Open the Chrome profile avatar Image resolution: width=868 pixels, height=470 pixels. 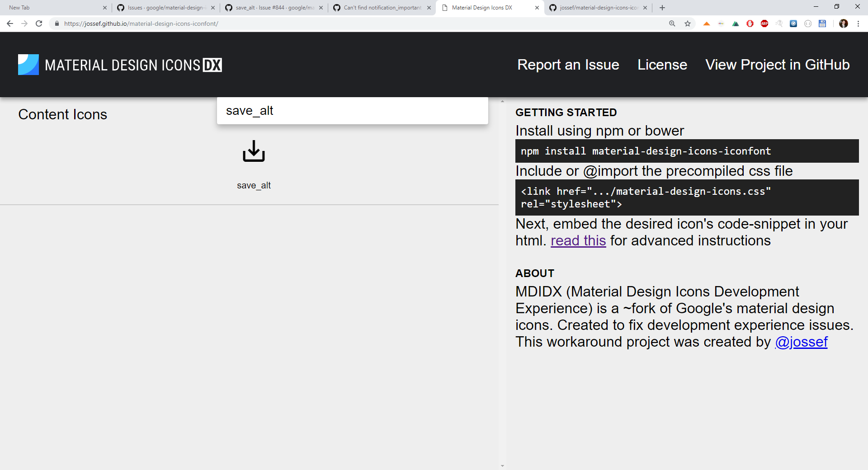pyautogui.click(x=844, y=23)
